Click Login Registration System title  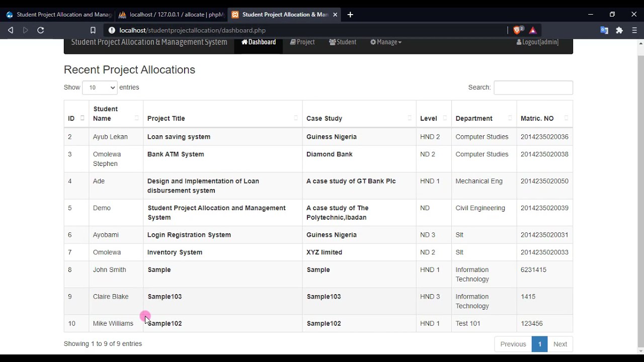(189, 235)
